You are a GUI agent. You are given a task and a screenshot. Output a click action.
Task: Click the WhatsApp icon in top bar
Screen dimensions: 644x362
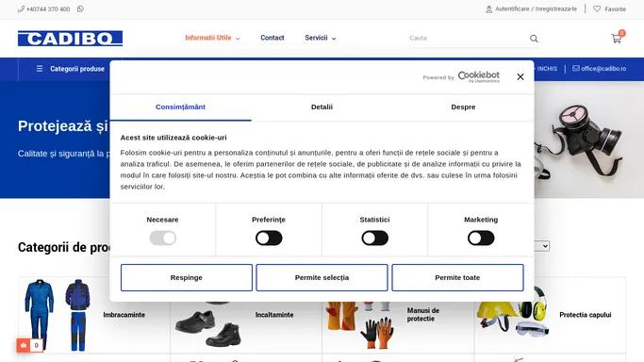pos(80,8)
